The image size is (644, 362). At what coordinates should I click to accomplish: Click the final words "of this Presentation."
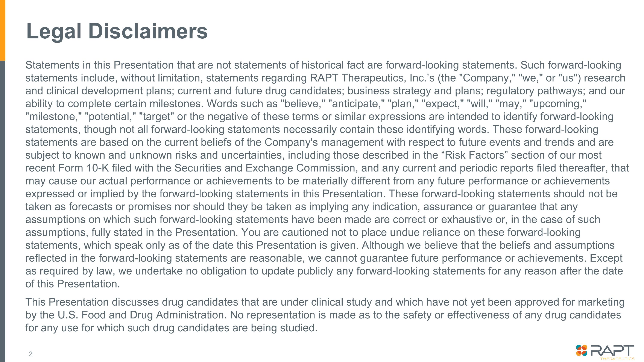[x=73, y=284]
